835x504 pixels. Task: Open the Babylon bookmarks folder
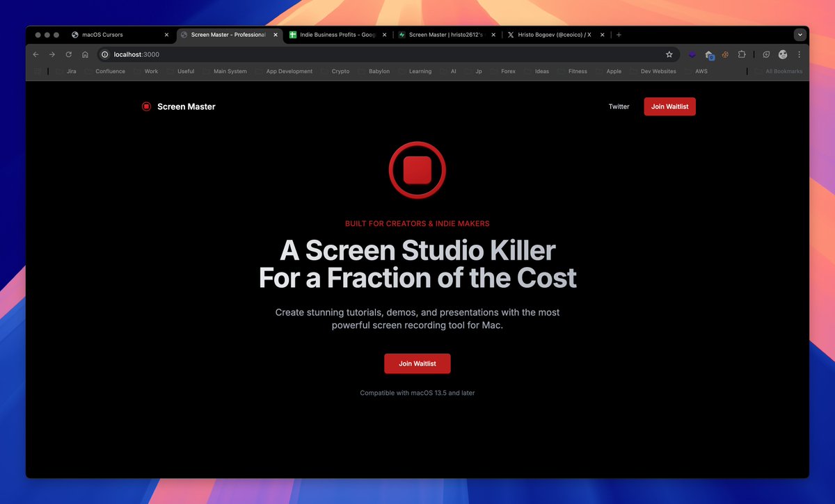click(373, 71)
